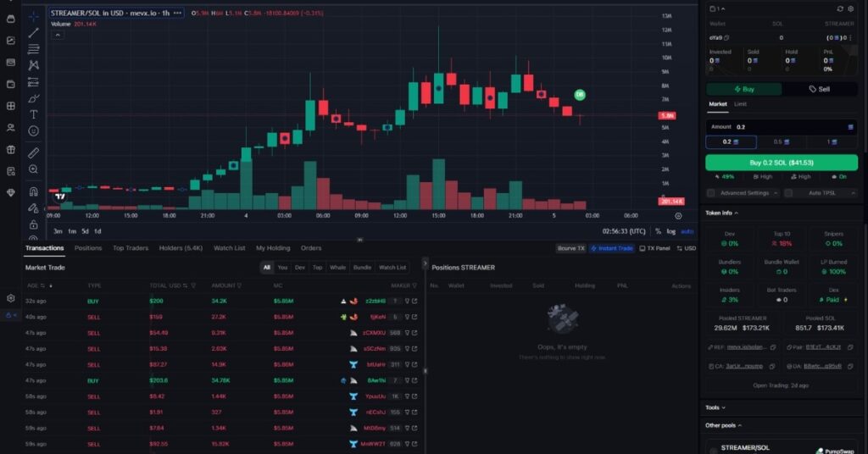Copy the oYa9 wallet address

point(726,37)
